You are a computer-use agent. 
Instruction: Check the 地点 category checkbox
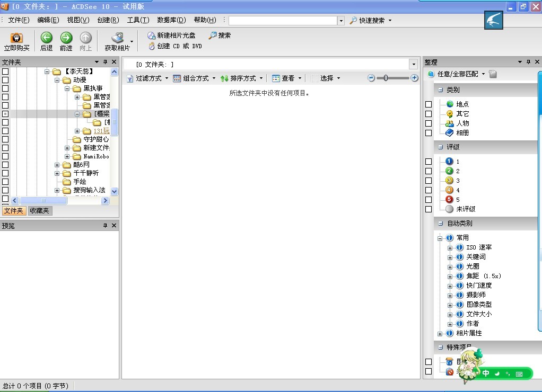pyautogui.click(x=429, y=104)
